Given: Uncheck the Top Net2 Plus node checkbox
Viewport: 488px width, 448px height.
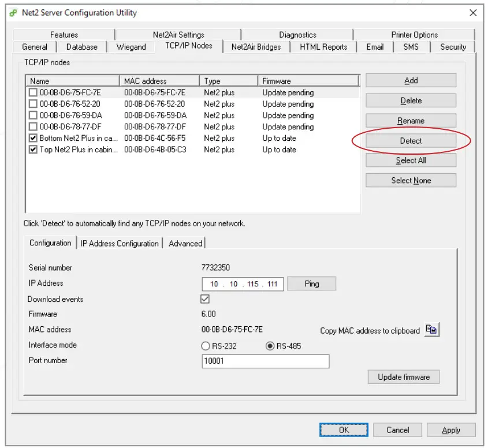Looking at the screenshot, I should tap(33, 150).
